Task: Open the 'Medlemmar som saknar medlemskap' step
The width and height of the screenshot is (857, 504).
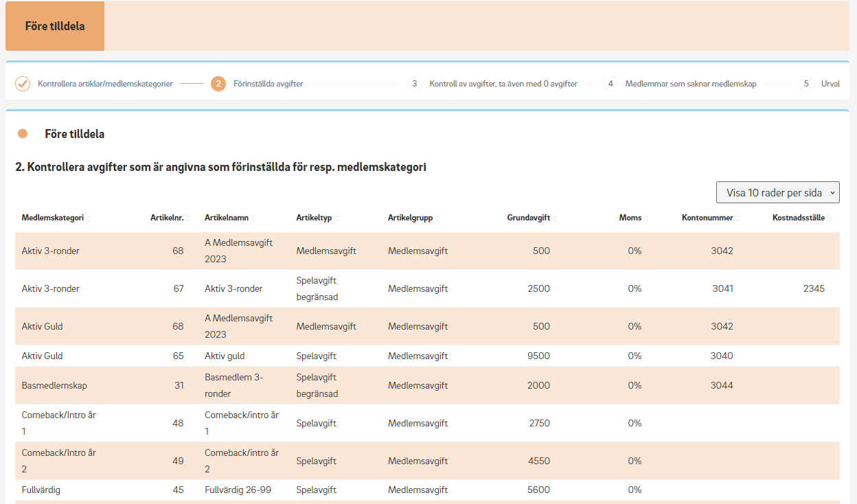Action: click(x=691, y=84)
